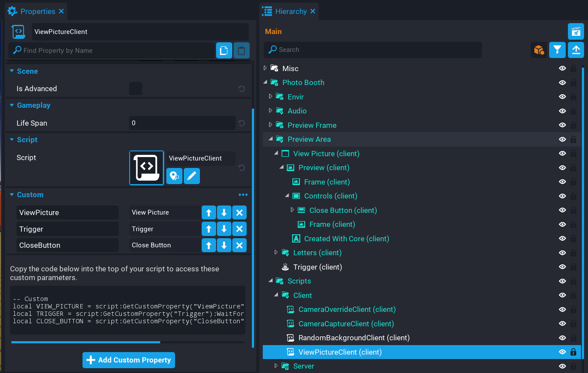Click the paste properties clipboard icon
The width and height of the screenshot is (588, 373).
coord(241,51)
